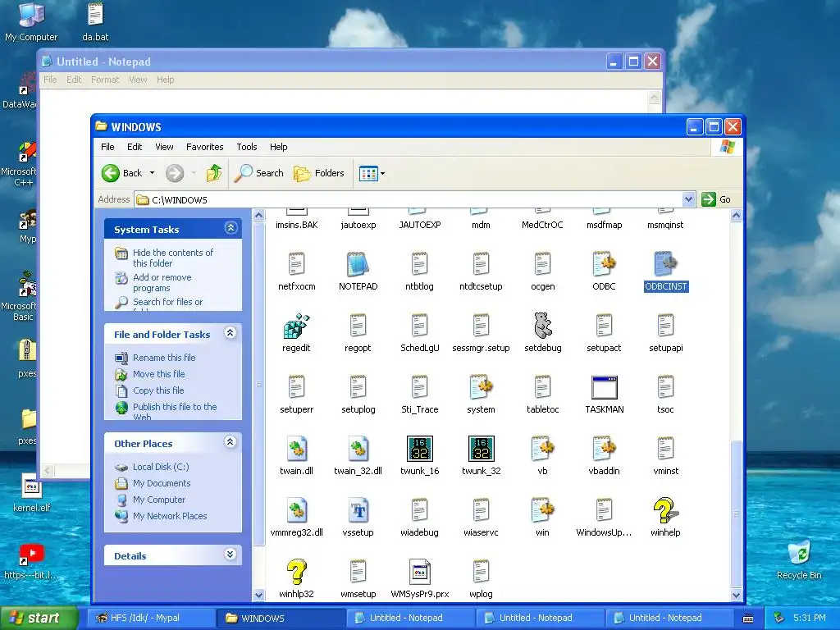Collapse the Other Places panel
This screenshot has height=630, width=840.
coord(231,442)
